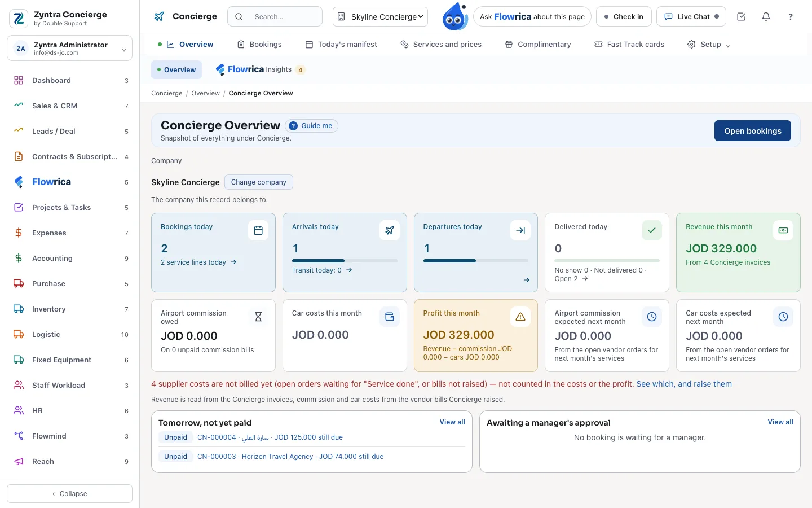Open Staff Workload in the sidebar
This screenshot has height=508, width=812.
[x=69, y=385]
